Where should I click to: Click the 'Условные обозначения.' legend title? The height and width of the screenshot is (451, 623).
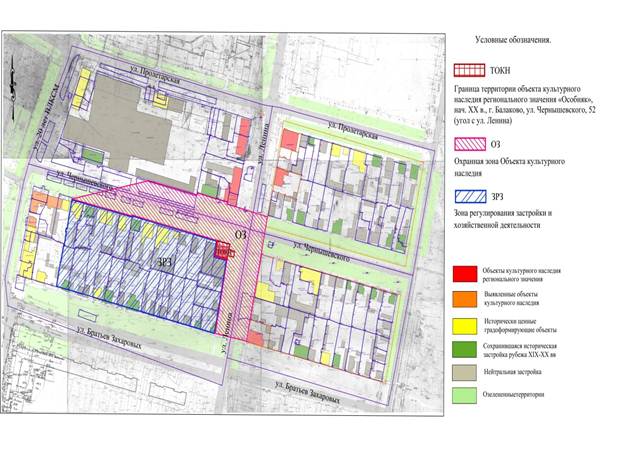(x=513, y=40)
